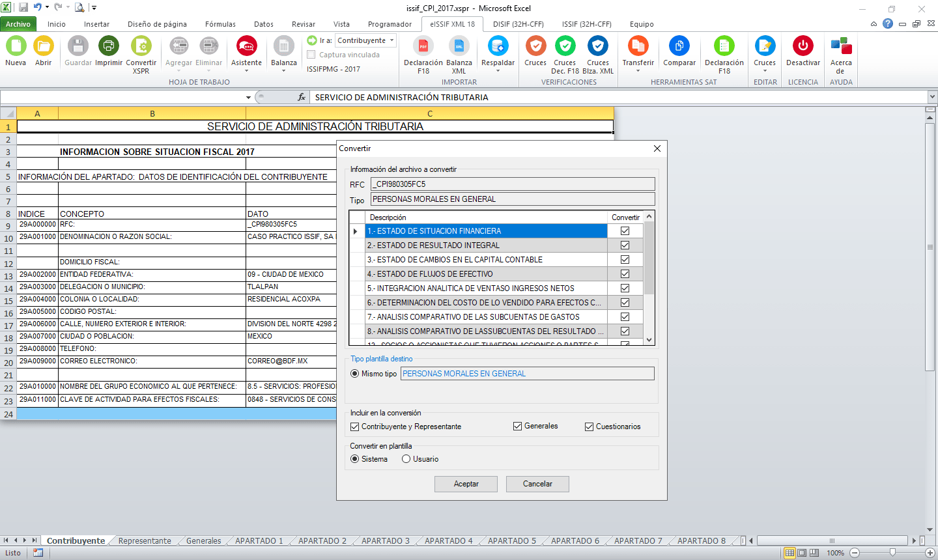The width and height of the screenshot is (938, 560).
Task: Open the Archivo menu
Action: coord(18,24)
